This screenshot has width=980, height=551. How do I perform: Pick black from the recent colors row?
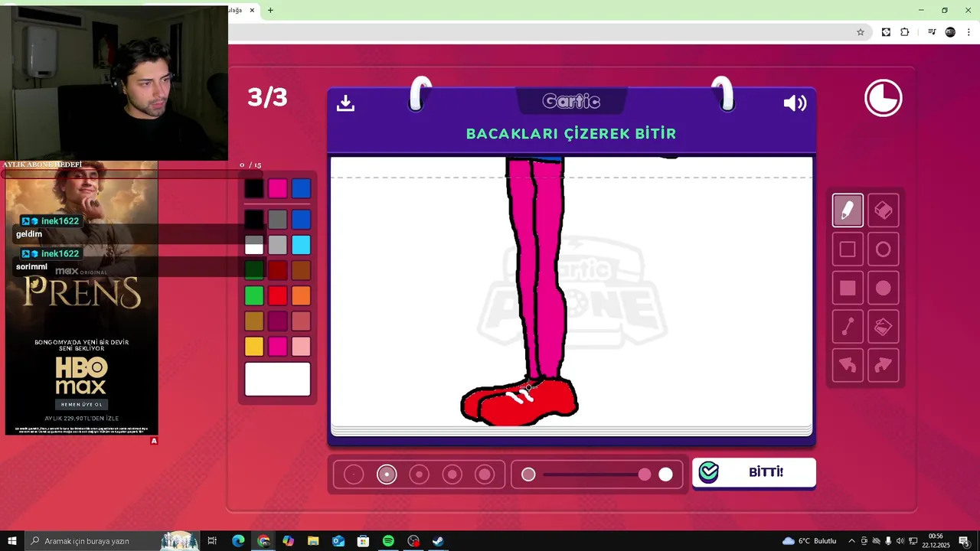click(253, 188)
